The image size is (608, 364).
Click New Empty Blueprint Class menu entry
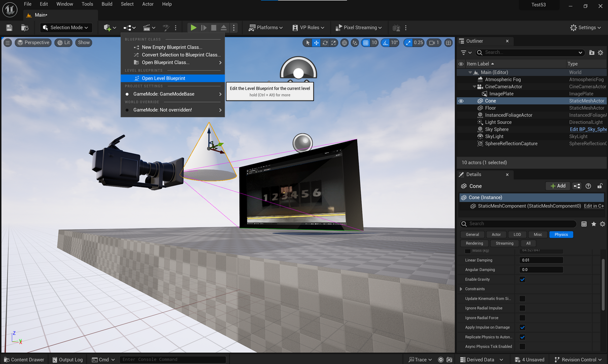pyautogui.click(x=172, y=47)
